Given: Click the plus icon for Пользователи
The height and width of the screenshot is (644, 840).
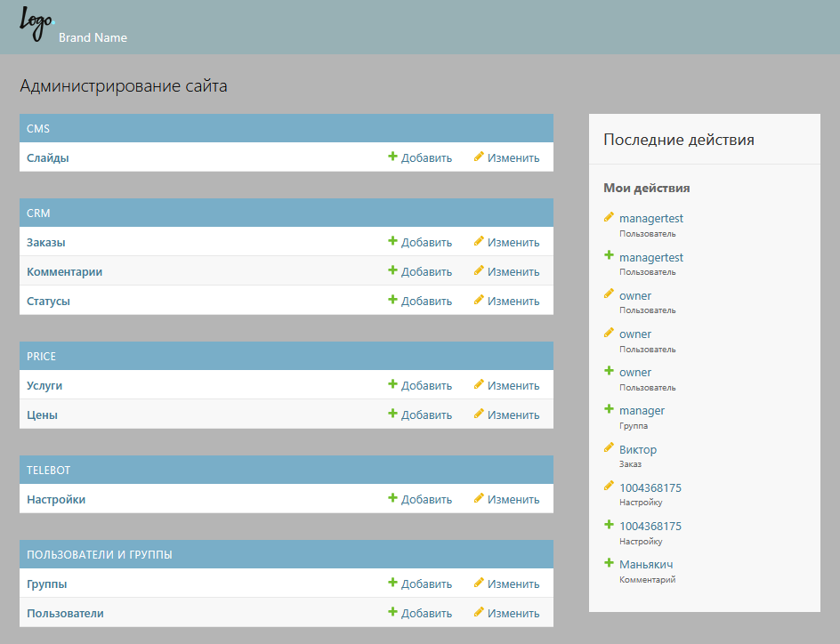Looking at the screenshot, I should tap(392, 612).
